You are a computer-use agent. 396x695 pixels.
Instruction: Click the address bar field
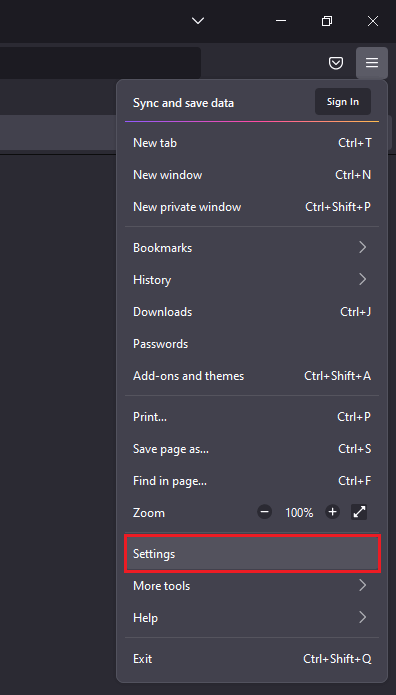pos(100,63)
